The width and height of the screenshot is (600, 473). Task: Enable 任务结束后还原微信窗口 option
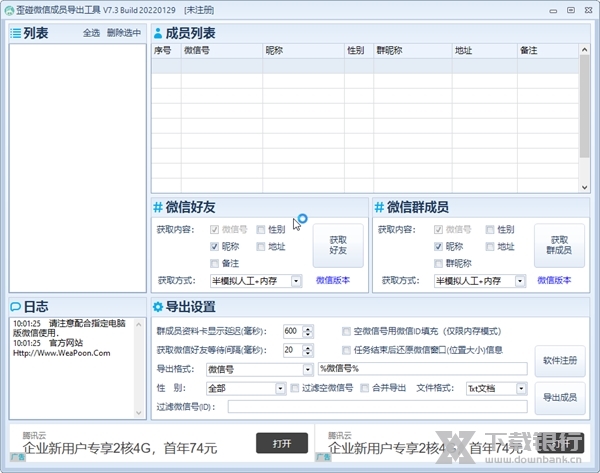click(x=346, y=350)
